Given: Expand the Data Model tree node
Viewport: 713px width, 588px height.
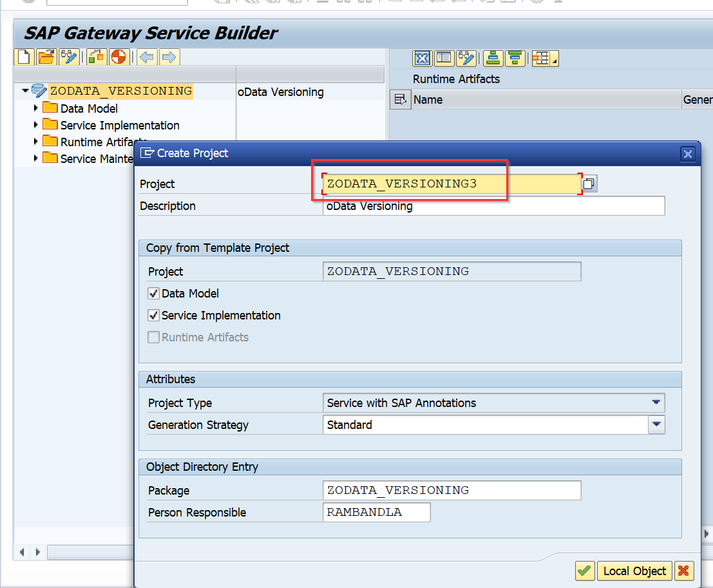Looking at the screenshot, I should (x=37, y=108).
